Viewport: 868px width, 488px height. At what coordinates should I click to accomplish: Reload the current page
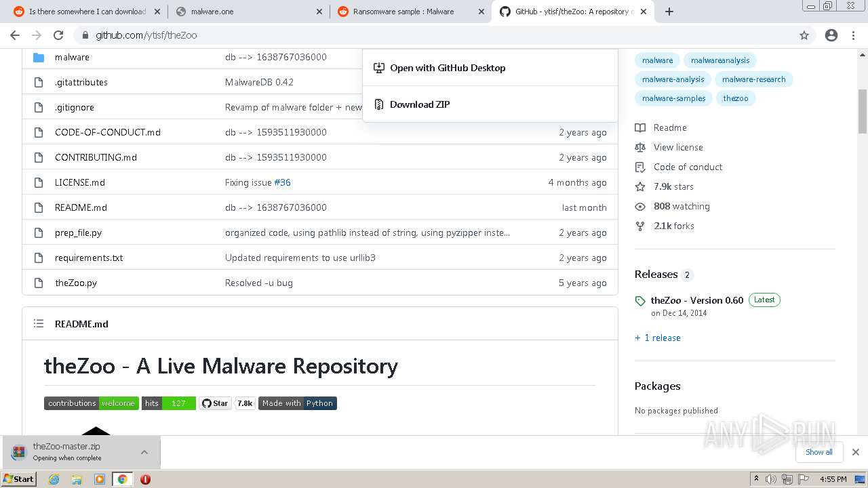[58, 35]
